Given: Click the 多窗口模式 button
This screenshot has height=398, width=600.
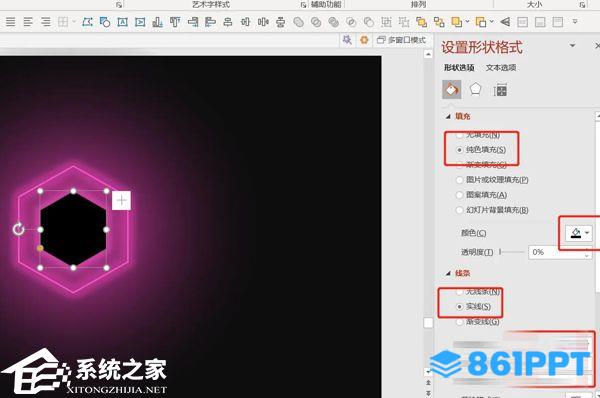Looking at the screenshot, I should click(x=401, y=40).
